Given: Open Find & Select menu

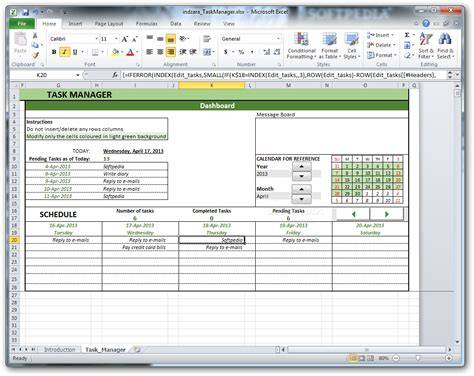Looking at the screenshot, I should point(445,46).
